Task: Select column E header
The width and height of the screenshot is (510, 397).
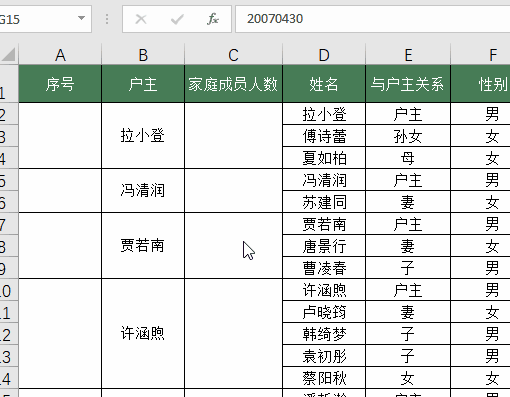Action: click(x=408, y=54)
